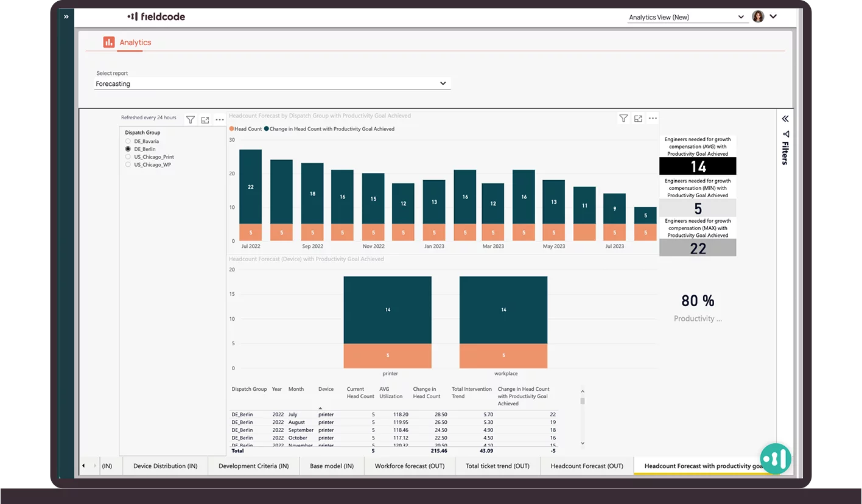Click the July printer row value 118.20
This screenshot has width=862, height=504.
point(401,414)
